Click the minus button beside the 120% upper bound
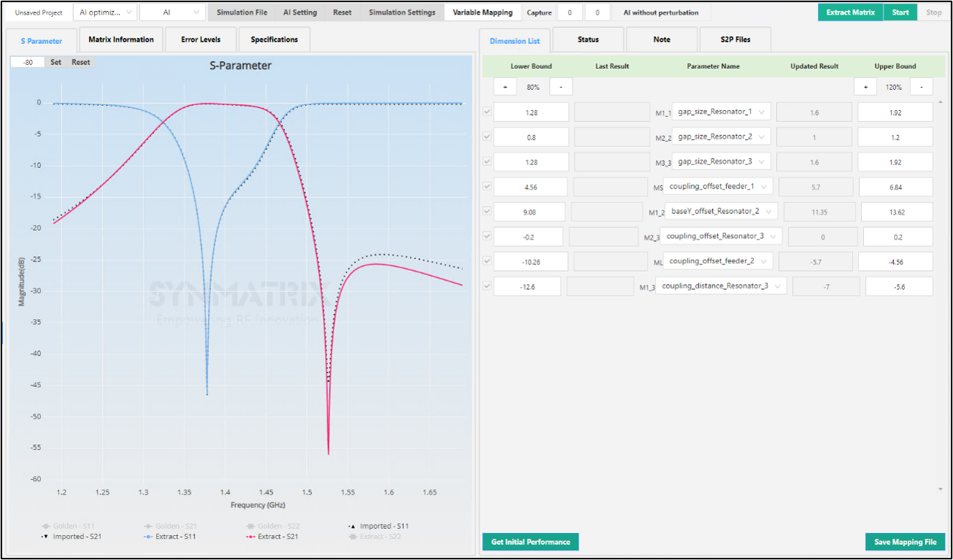953x560 pixels. coord(922,87)
